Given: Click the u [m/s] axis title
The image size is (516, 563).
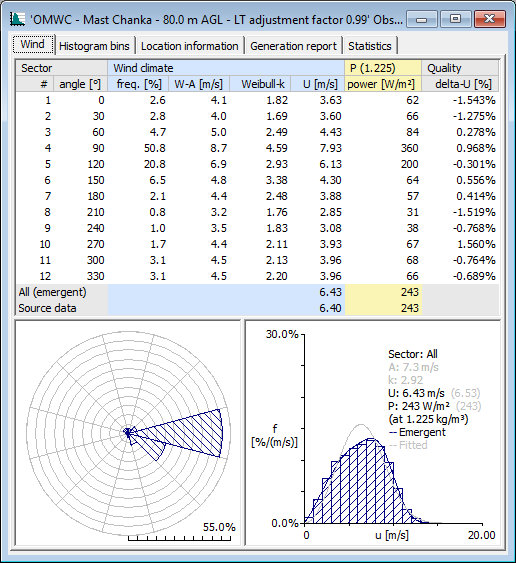Looking at the screenshot, I should click(392, 535).
